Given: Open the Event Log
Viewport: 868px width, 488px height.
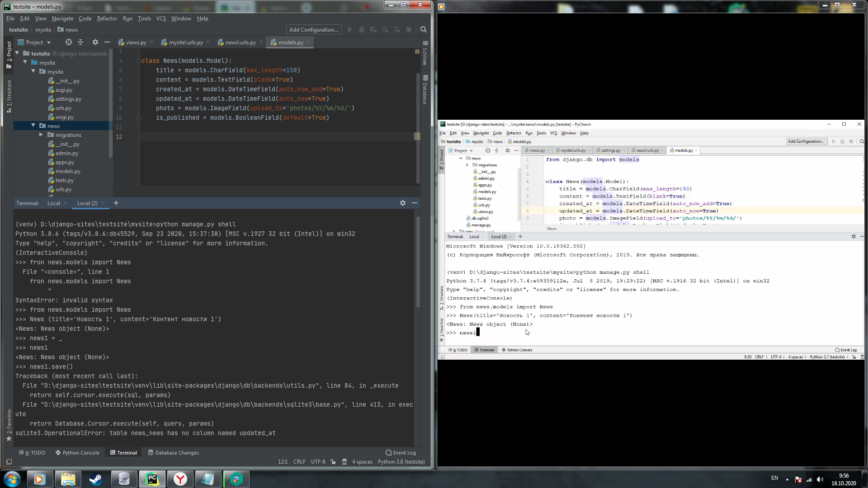Looking at the screenshot, I should [401, 453].
